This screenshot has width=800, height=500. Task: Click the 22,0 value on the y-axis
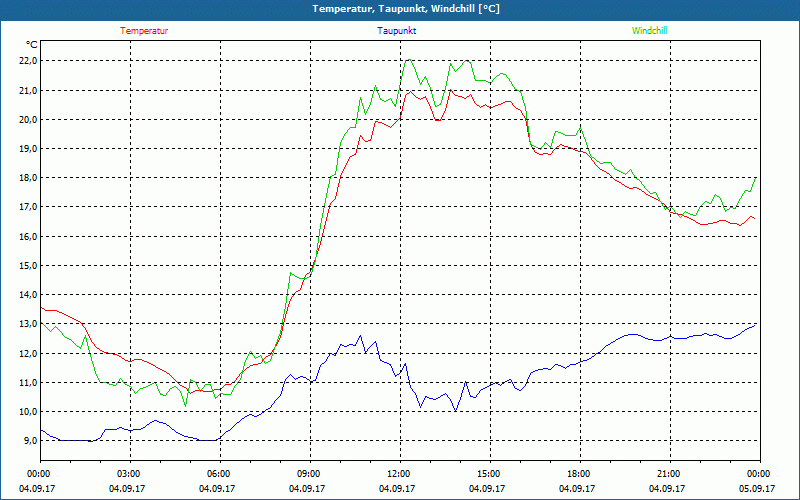tap(26, 61)
